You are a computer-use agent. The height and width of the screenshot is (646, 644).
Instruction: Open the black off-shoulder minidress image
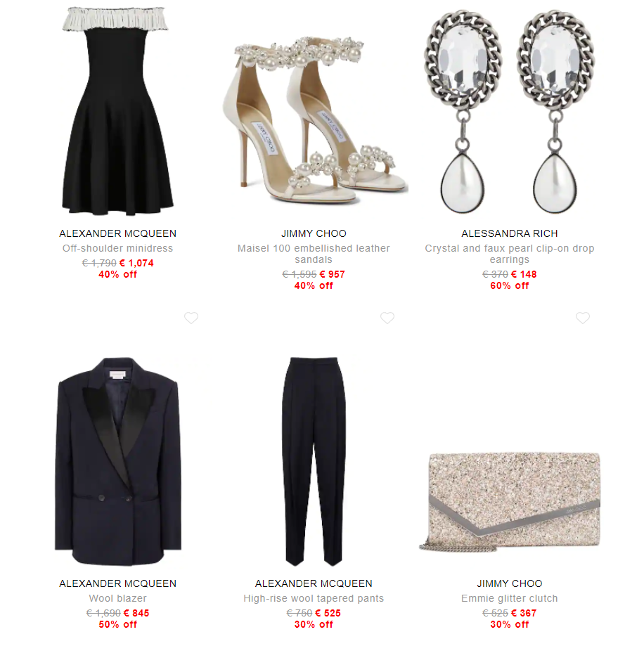tap(118, 111)
